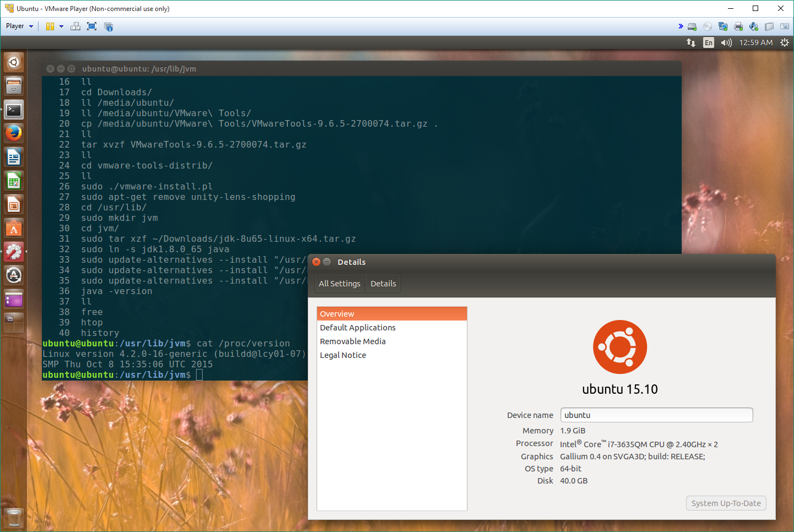Viewport: 794px width, 532px height.
Task: Open the Files manager in launcher
Action: (x=14, y=86)
